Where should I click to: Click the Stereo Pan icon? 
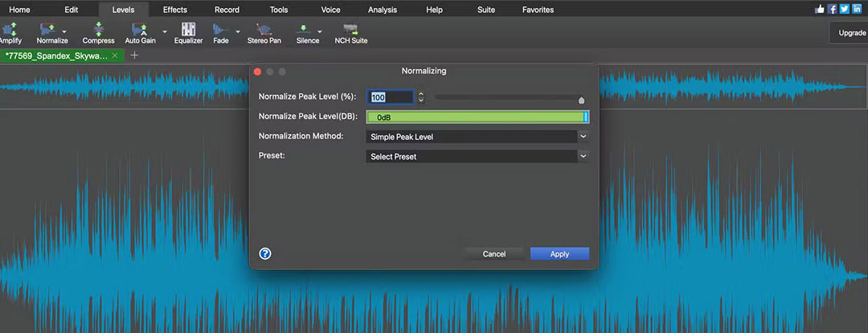coord(264,30)
